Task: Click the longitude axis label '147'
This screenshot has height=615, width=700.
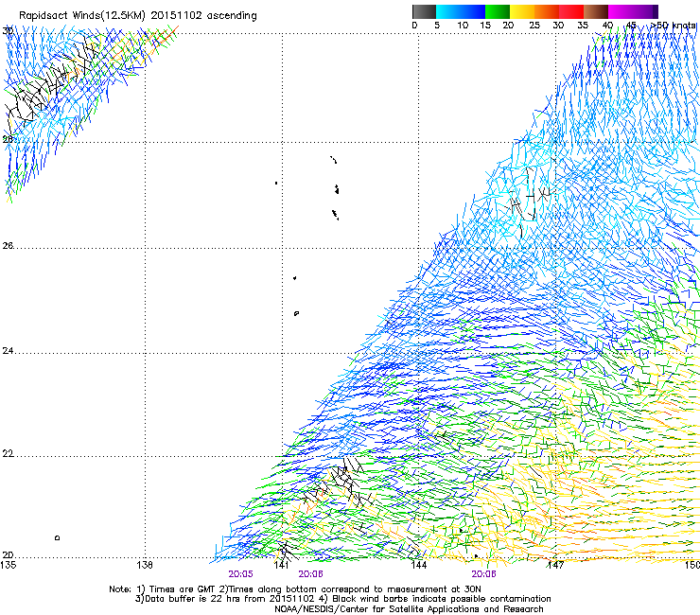Action: tap(555, 565)
